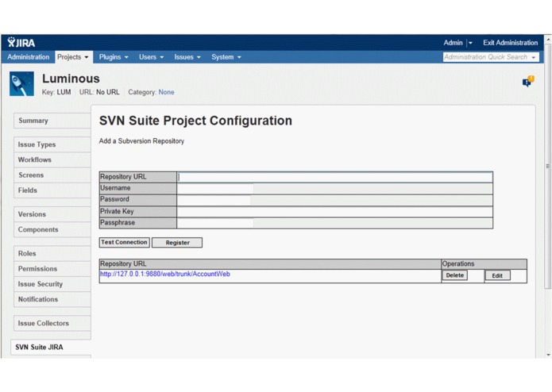Screen dimensions: 552x392
Task: Open Permissions sidebar item
Action: pyautogui.click(x=52, y=268)
